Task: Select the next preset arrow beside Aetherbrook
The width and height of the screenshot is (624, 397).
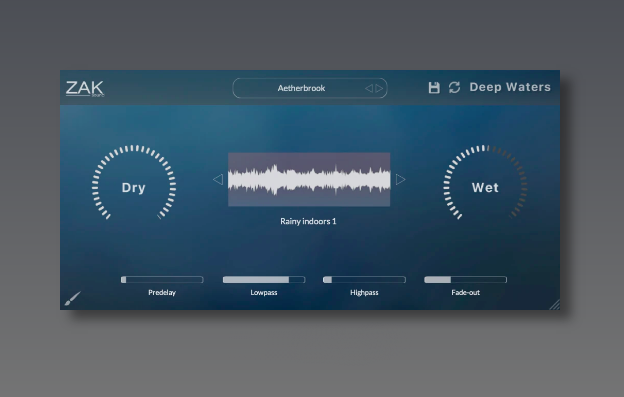Action: [379, 88]
